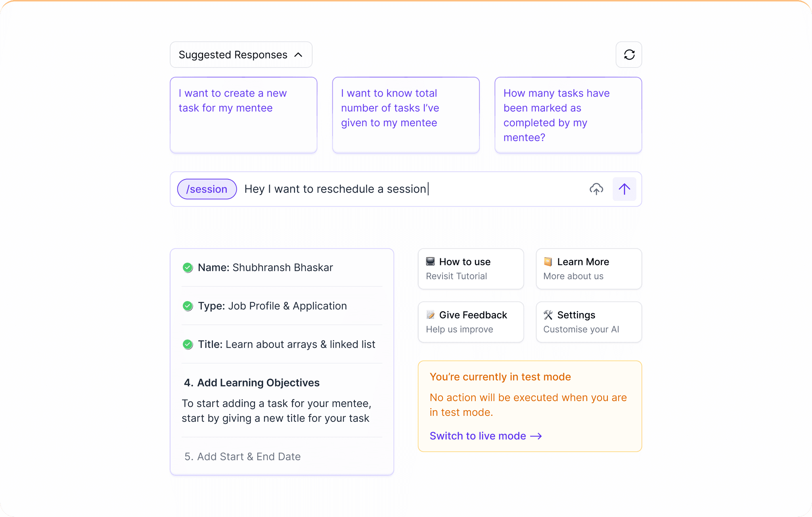
Task: Click the Learn More book icon
Action: (548, 261)
